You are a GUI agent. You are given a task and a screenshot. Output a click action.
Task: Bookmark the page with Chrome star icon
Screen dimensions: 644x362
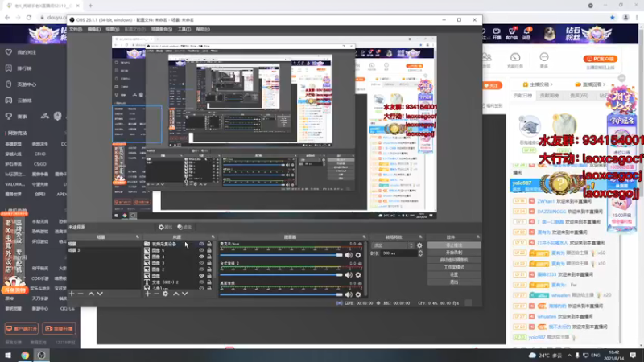click(x=613, y=17)
